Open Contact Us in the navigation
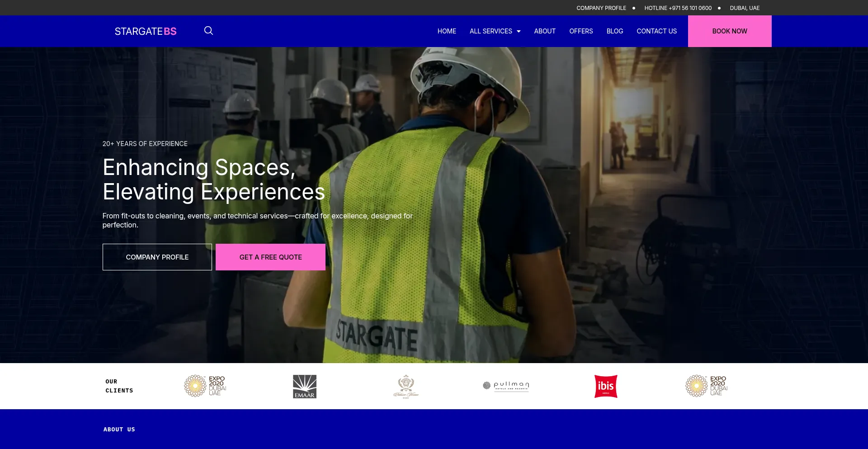The image size is (868, 449). (x=656, y=31)
